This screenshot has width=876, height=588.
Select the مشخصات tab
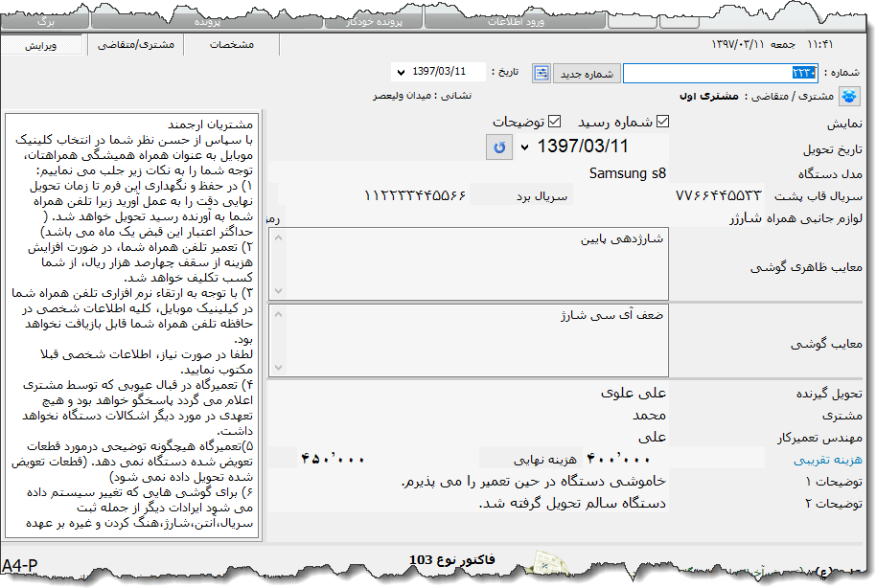(232, 43)
